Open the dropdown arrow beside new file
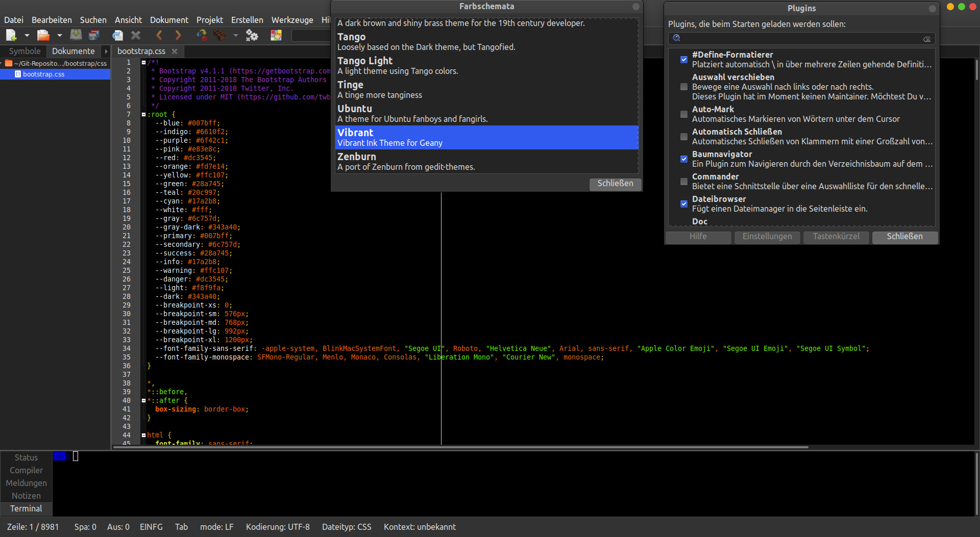 tap(27, 35)
